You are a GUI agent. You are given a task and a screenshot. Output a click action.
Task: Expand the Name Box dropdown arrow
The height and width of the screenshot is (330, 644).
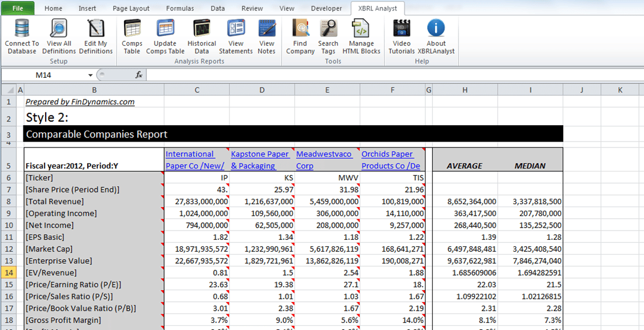(x=90, y=75)
